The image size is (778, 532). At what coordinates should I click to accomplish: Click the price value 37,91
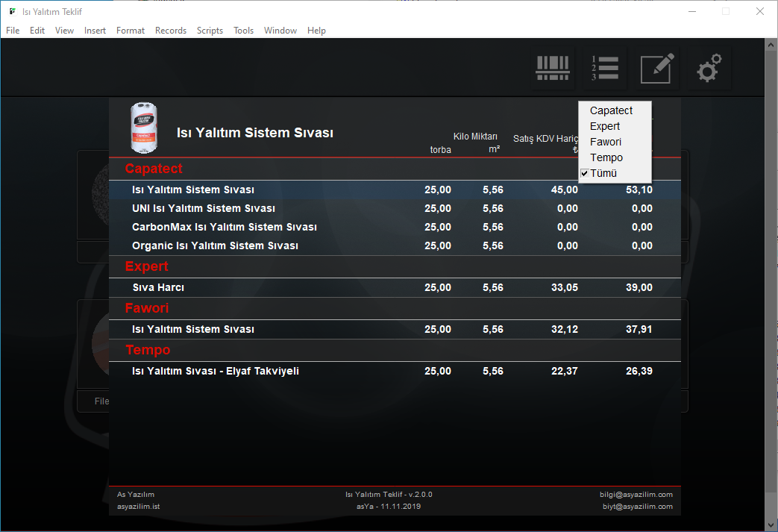tap(639, 329)
